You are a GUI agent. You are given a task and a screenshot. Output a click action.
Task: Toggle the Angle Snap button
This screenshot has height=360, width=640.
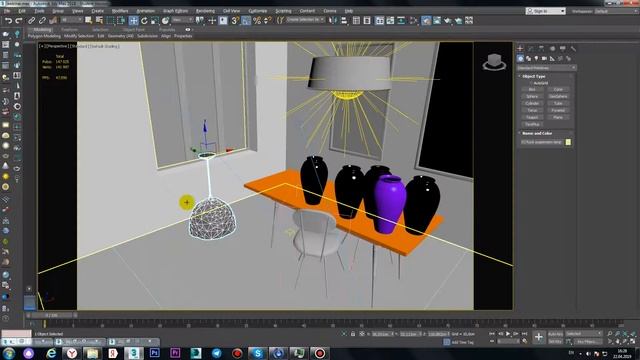click(x=246, y=20)
